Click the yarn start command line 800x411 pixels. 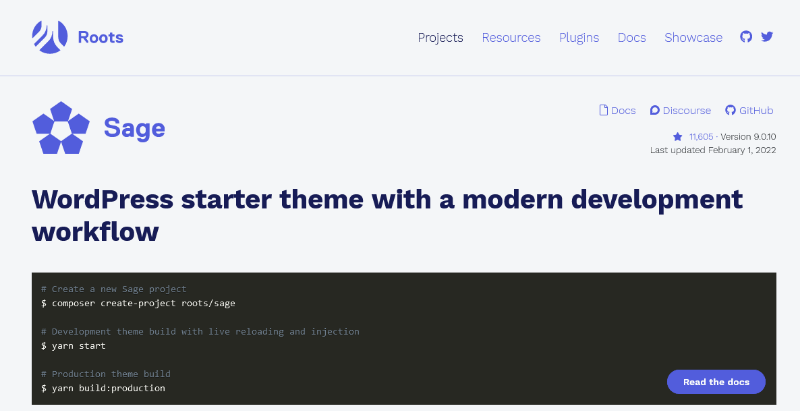tap(73, 346)
